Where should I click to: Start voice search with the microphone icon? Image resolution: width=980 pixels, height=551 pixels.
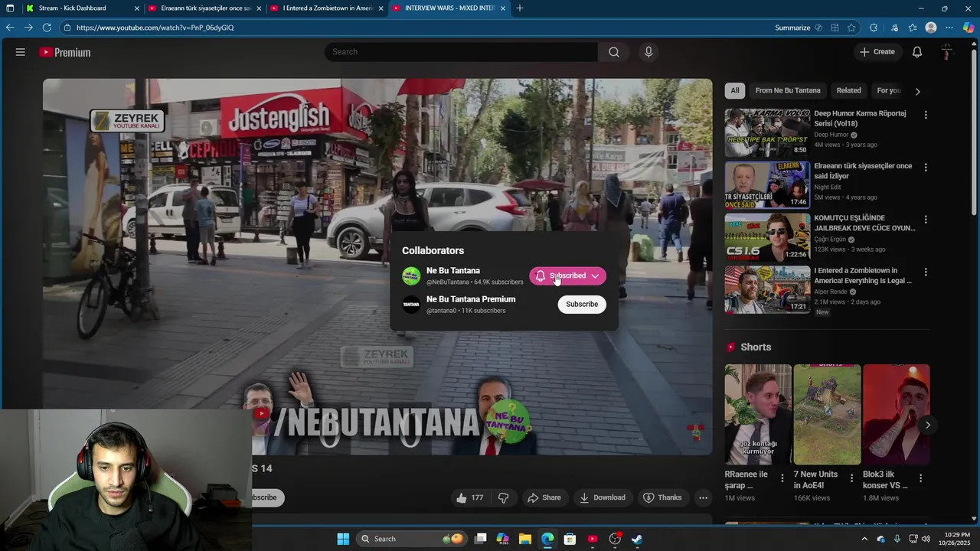(x=648, y=52)
